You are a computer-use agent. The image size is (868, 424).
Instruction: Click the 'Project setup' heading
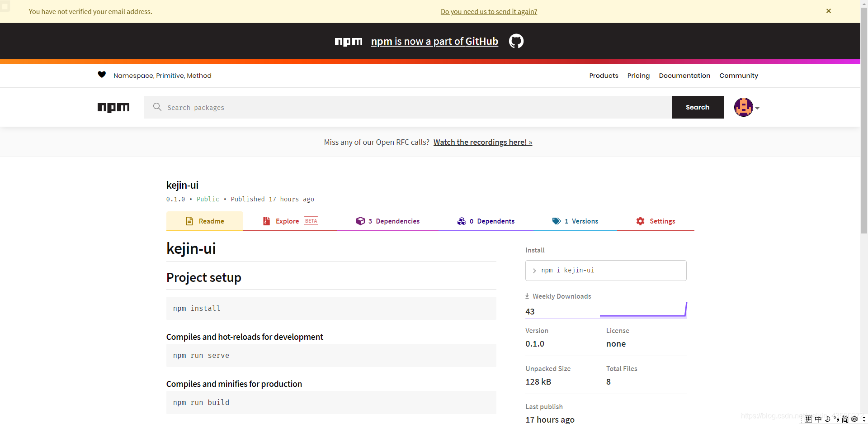click(x=203, y=277)
